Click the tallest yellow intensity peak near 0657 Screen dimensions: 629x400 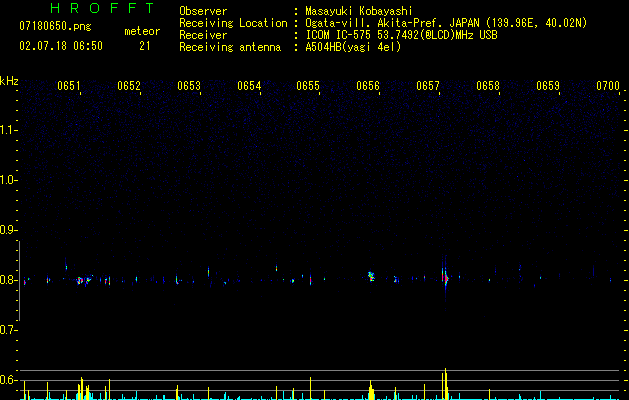(x=445, y=384)
